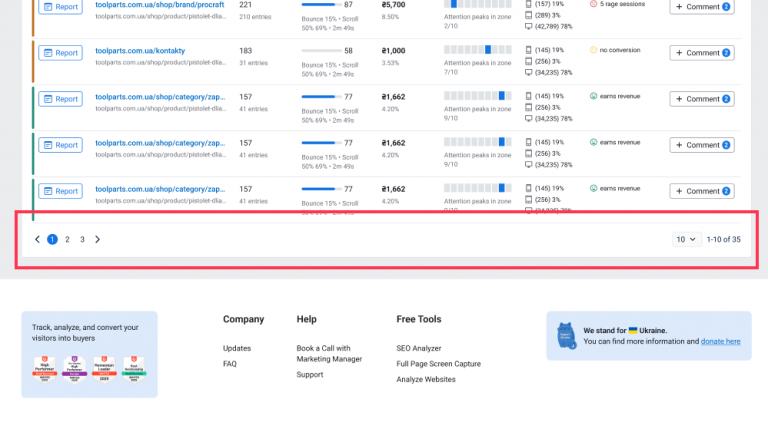This screenshot has width=768, height=432.
Task: Click the score bar showing 58
Action: (321, 50)
